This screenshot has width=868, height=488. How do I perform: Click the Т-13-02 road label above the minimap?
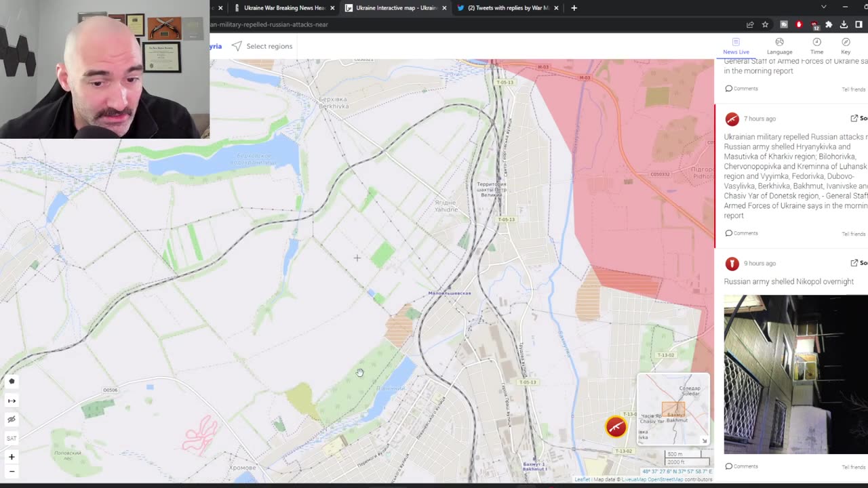coord(666,355)
